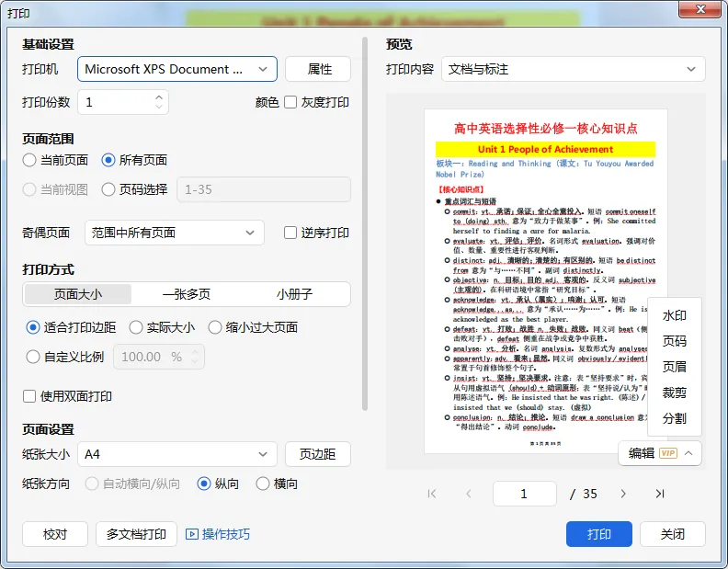Close the print dialog window X
The width and height of the screenshot is (728, 569).
(x=701, y=9)
